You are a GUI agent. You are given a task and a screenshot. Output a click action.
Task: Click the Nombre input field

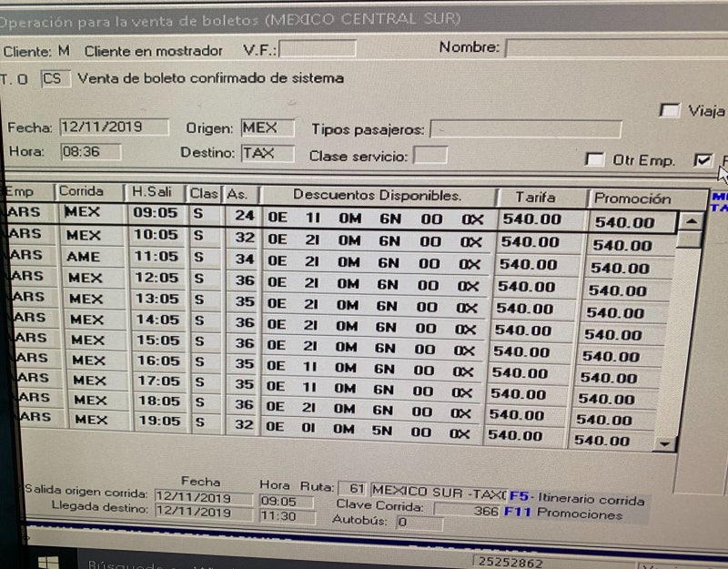click(x=617, y=48)
